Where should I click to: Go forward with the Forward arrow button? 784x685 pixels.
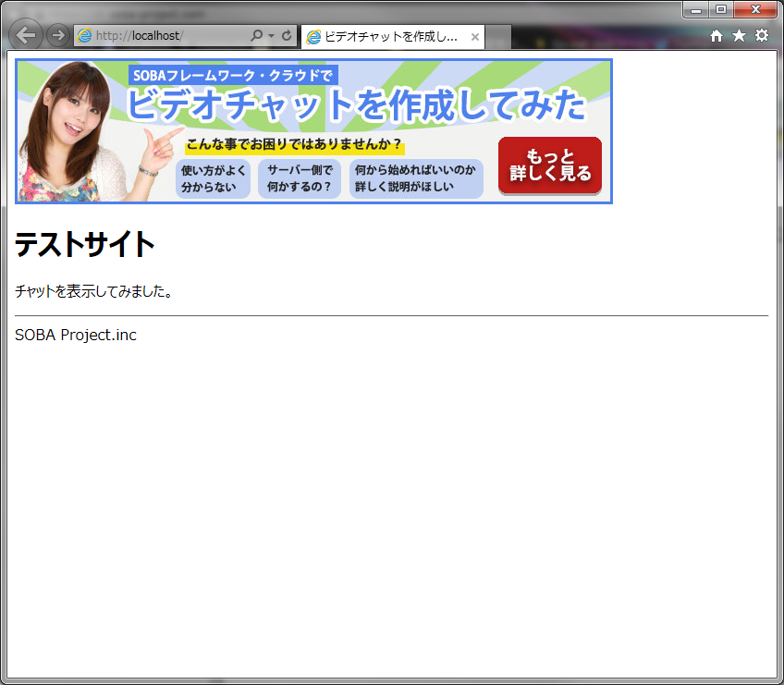(58, 35)
